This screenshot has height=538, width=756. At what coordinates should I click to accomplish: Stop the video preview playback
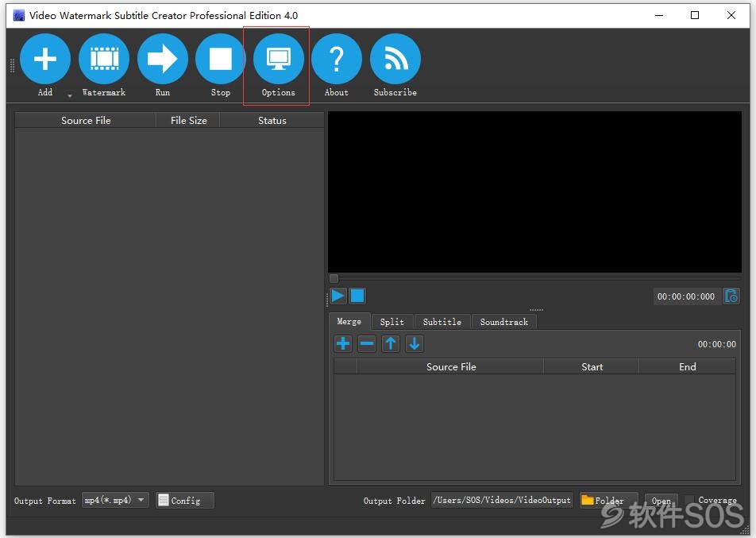(x=357, y=296)
